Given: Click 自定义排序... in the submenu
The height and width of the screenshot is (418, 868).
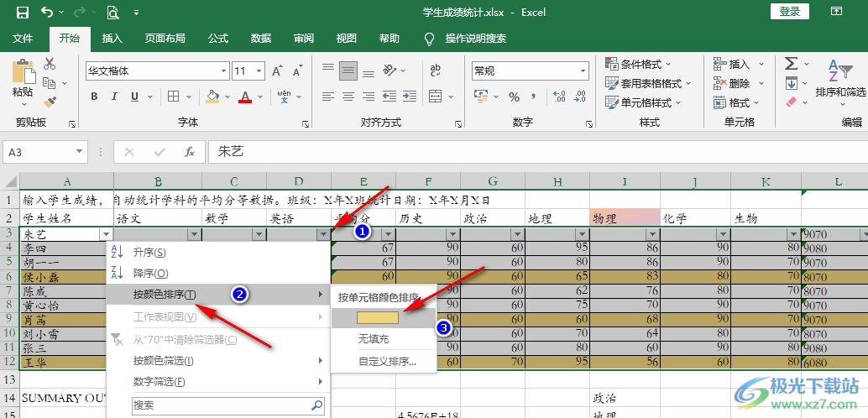Looking at the screenshot, I should point(386,362).
